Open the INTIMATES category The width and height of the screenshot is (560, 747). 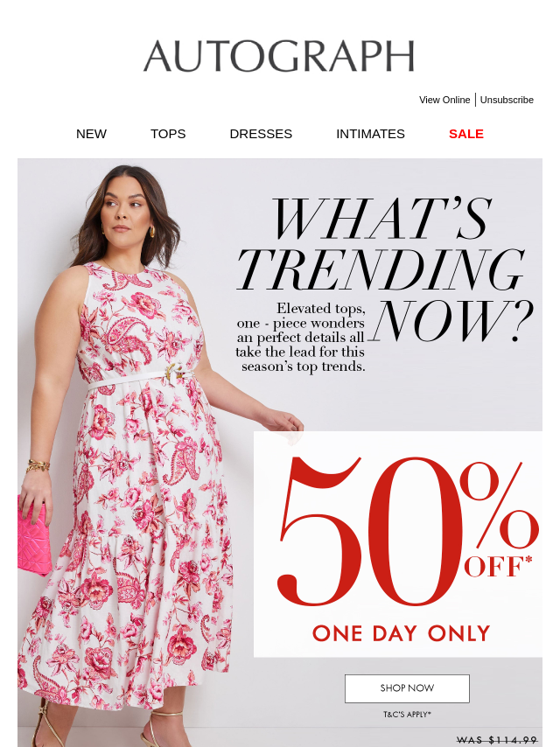click(370, 134)
